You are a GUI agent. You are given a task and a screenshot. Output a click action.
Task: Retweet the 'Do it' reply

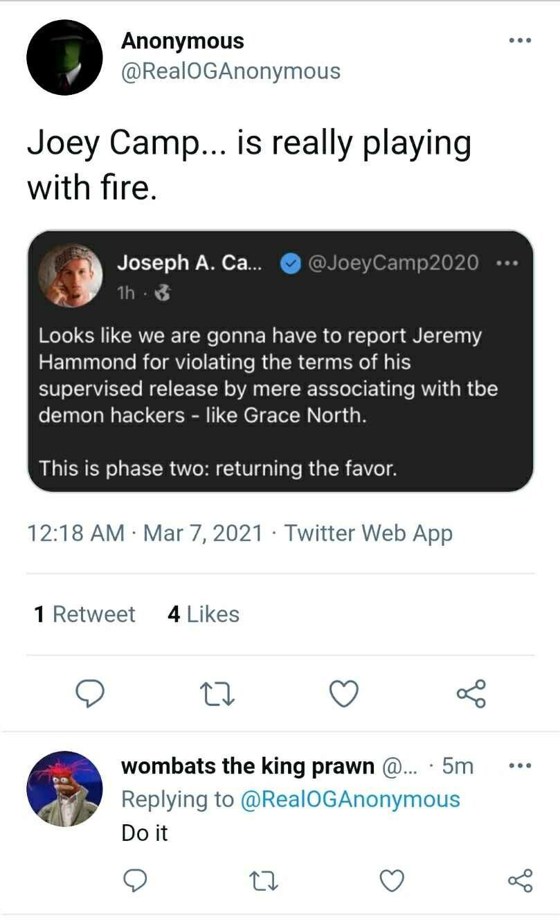[x=264, y=880]
